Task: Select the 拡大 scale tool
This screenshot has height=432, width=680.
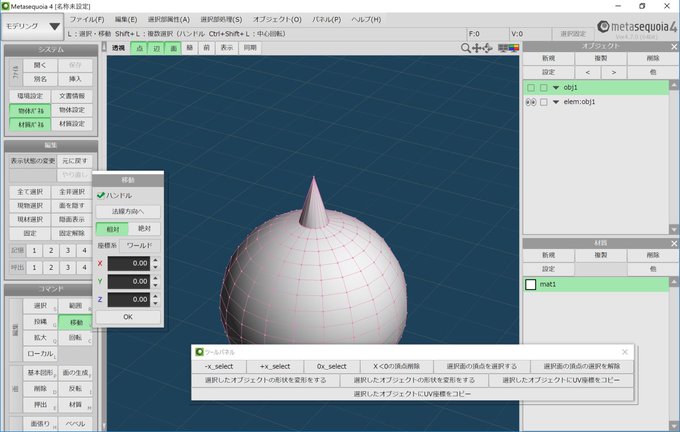Action: point(40,337)
